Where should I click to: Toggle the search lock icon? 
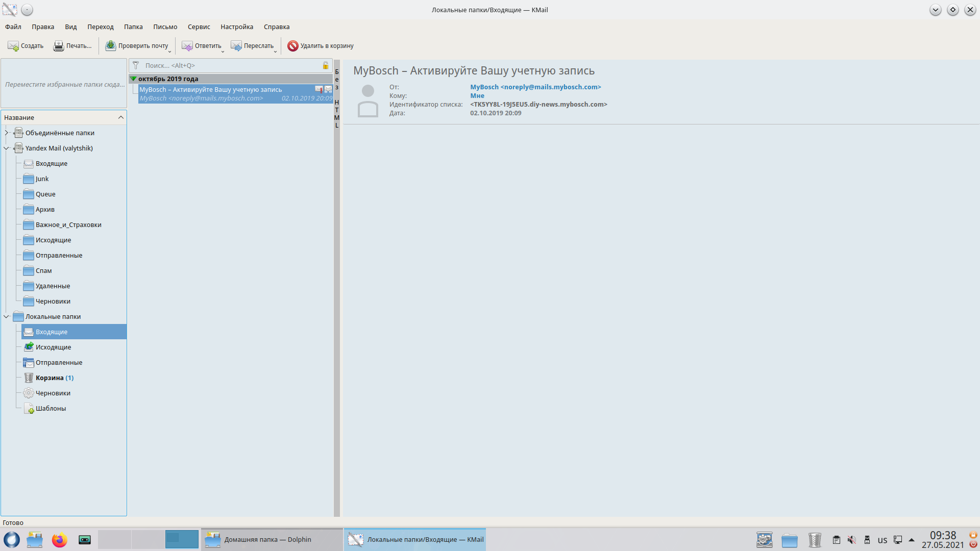tap(326, 65)
